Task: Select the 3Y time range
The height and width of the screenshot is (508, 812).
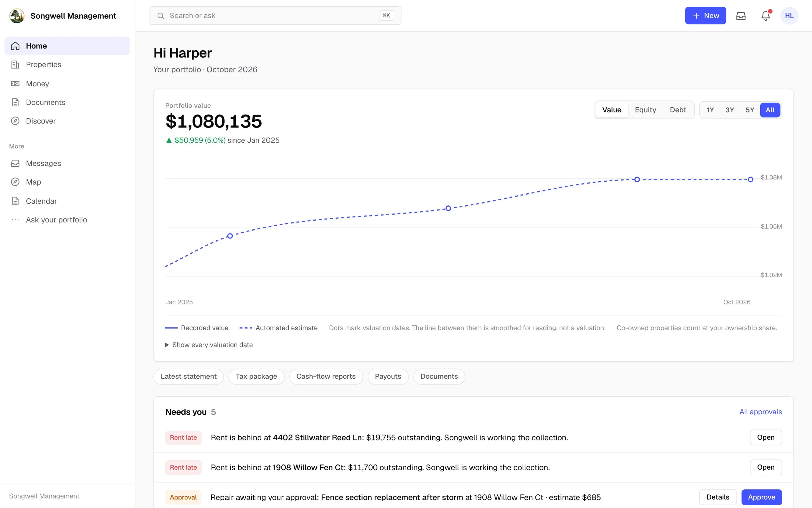Action: pos(730,110)
